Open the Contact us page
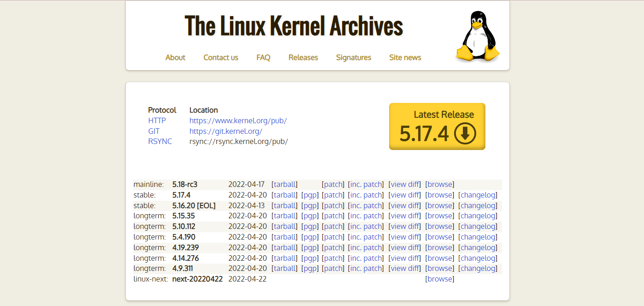The height and width of the screenshot is (306, 644). (x=220, y=57)
